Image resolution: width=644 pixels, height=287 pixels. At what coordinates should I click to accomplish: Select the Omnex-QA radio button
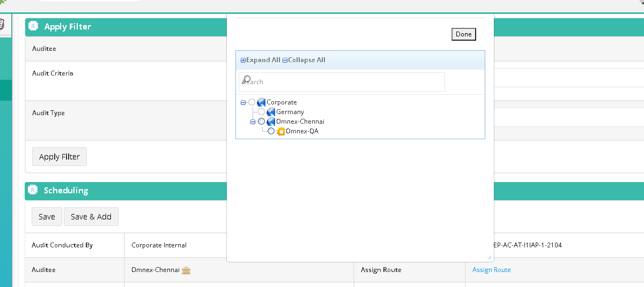(x=271, y=131)
